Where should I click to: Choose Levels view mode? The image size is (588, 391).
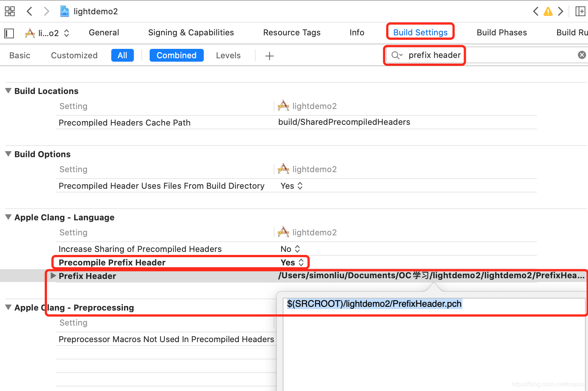pyautogui.click(x=228, y=56)
